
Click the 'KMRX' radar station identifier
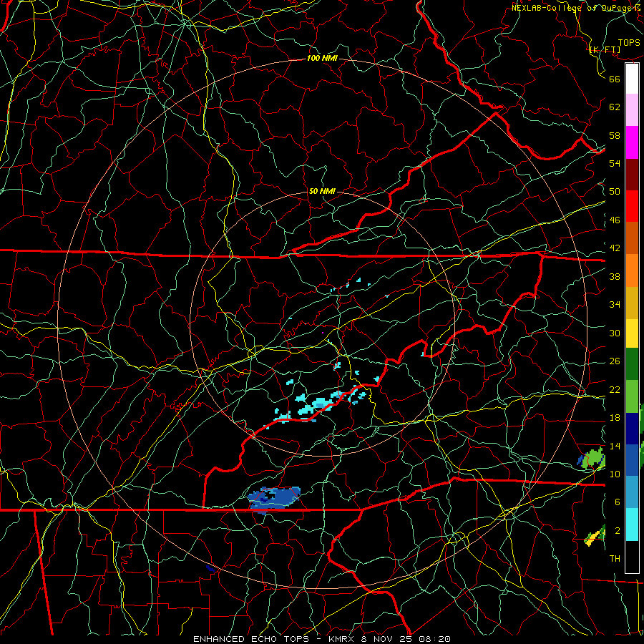(343, 639)
